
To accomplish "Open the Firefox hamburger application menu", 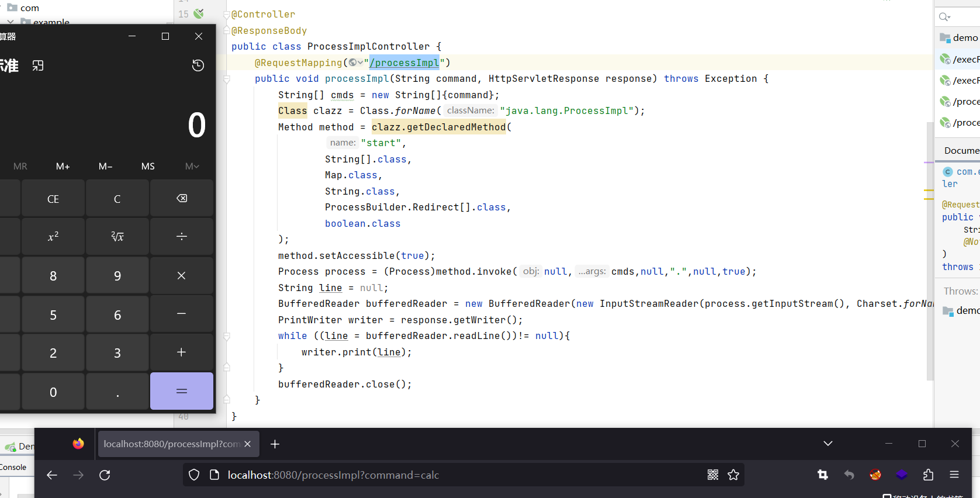I will (x=954, y=475).
